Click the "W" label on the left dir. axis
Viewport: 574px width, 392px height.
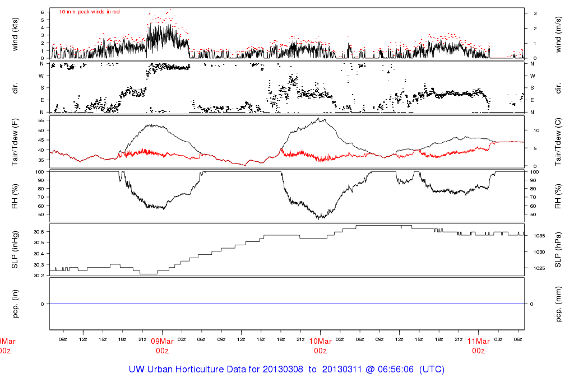[x=41, y=76]
